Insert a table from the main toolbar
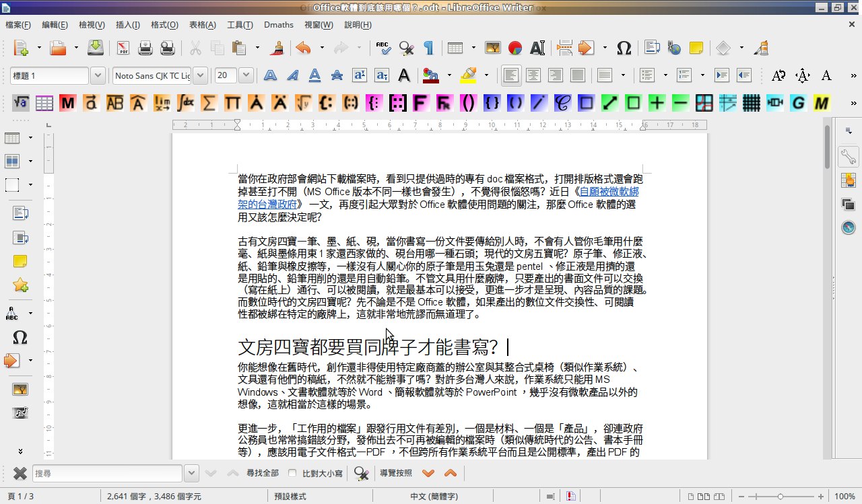862x504 pixels. (456, 48)
